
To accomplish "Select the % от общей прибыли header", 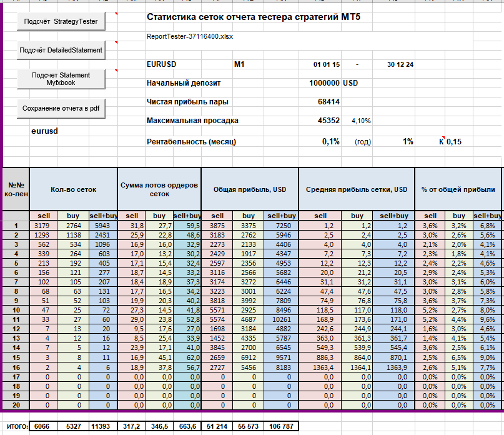I will (458, 189).
